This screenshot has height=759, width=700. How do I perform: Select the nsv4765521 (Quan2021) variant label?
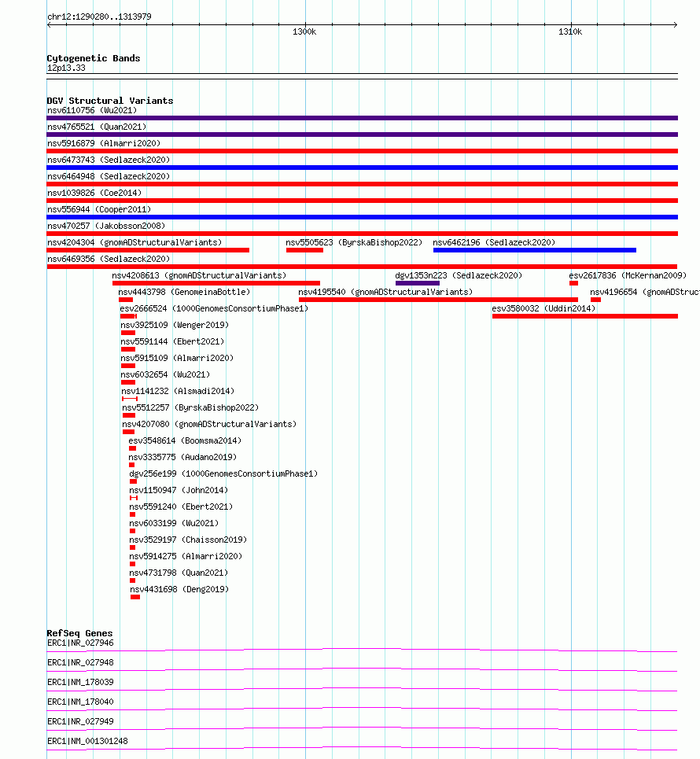[x=97, y=127]
